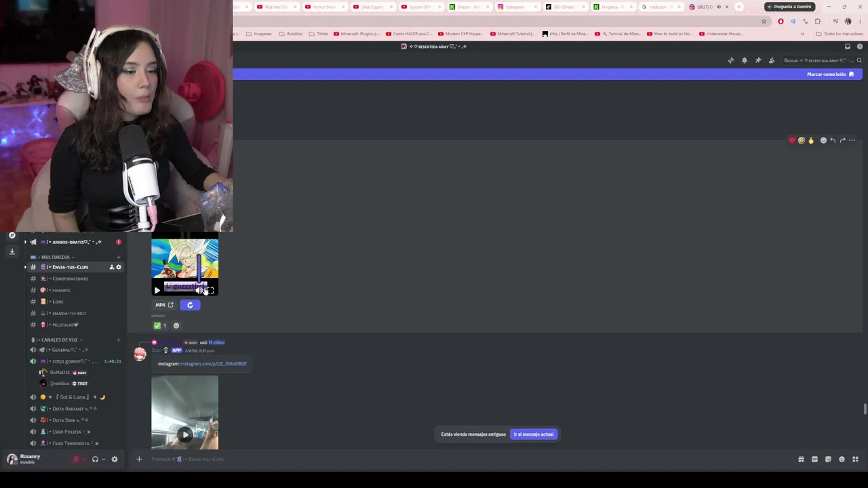This screenshot has width=868, height=488.
Task: Open the Goku video in fullscreen
Action: point(210,290)
